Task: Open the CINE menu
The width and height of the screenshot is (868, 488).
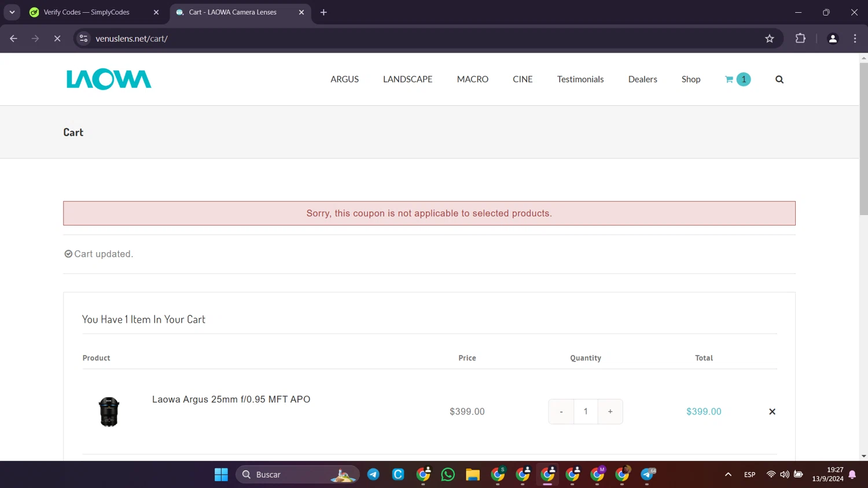Action: point(523,79)
